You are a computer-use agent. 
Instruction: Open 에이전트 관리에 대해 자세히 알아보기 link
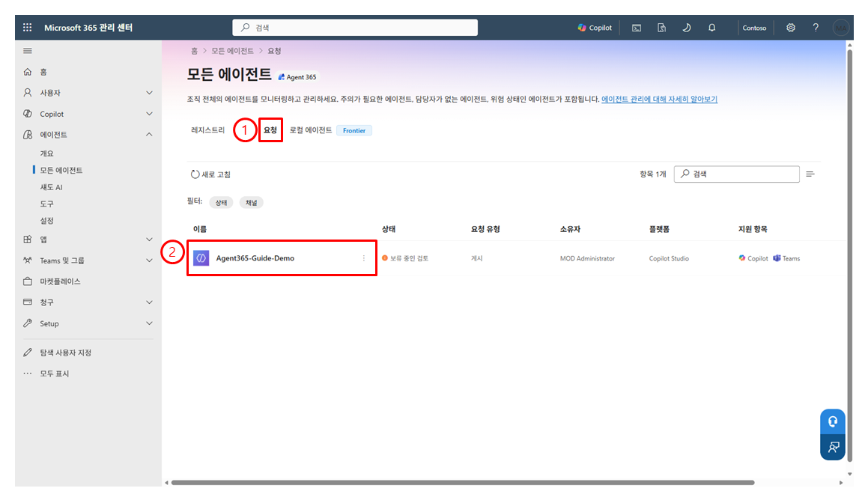click(659, 99)
